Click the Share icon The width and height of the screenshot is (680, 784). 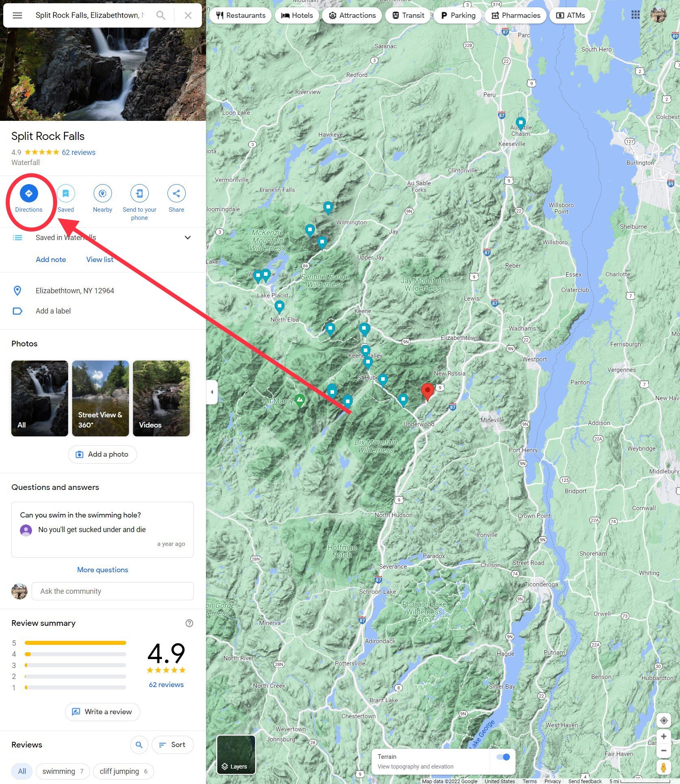coord(176,193)
